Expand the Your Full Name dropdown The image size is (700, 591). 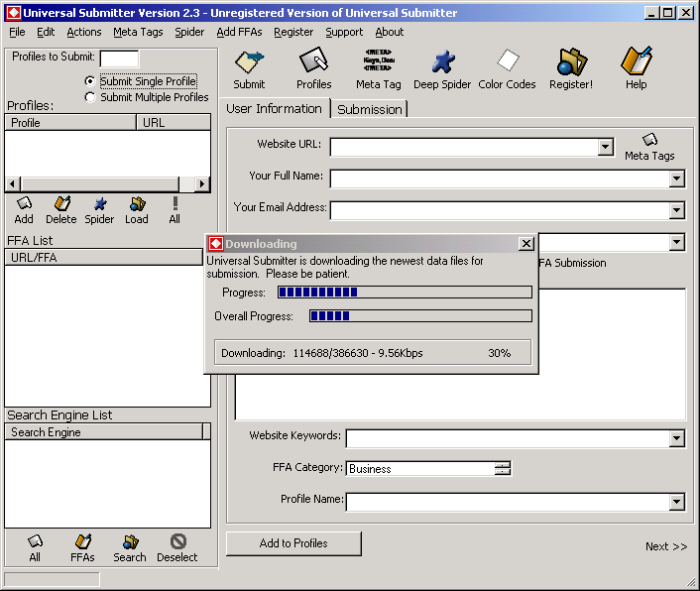point(677,178)
